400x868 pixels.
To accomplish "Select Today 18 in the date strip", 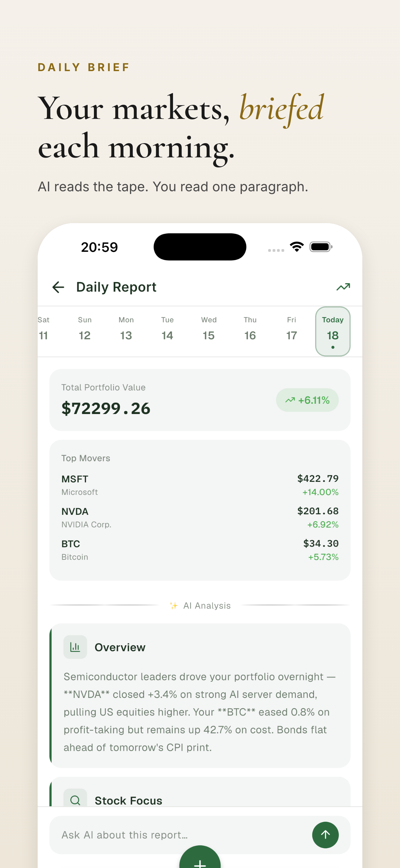I will click(332, 331).
